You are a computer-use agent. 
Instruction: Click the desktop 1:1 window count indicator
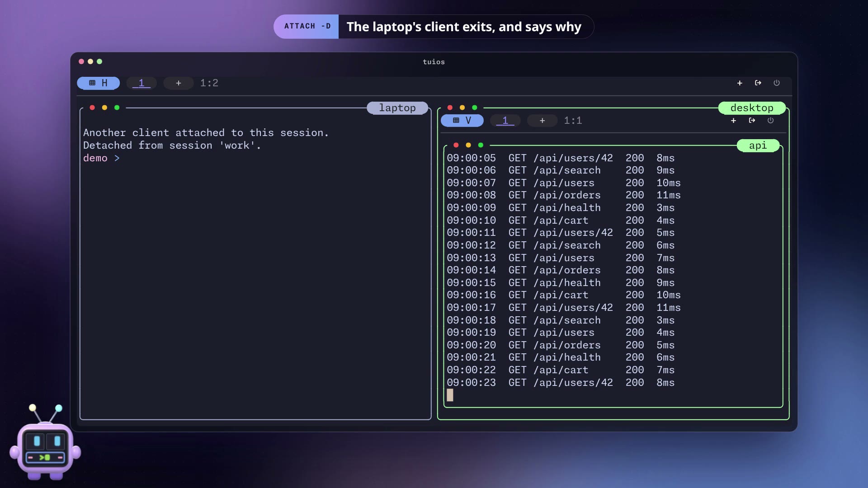(x=573, y=121)
